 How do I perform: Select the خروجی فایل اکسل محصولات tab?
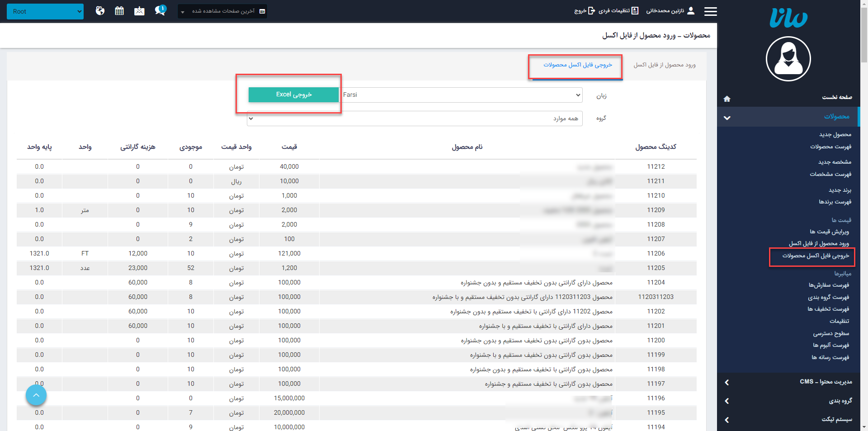[x=577, y=65]
